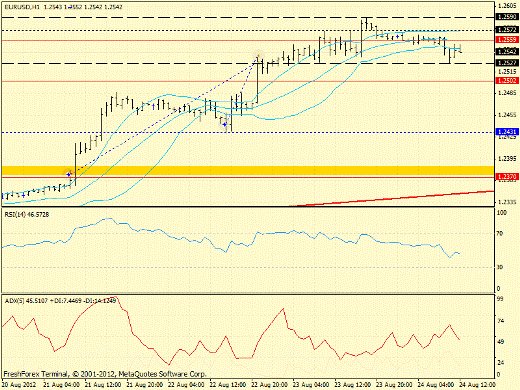Screen dimensions: 520x390
Task: Select the red ADX indicator line
Action: [230, 330]
